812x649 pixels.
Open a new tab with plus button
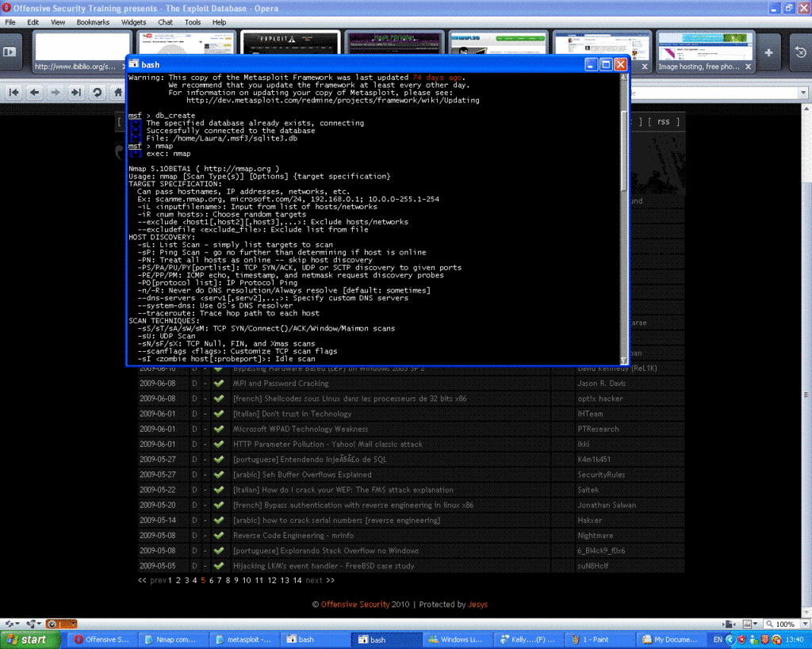tap(768, 52)
